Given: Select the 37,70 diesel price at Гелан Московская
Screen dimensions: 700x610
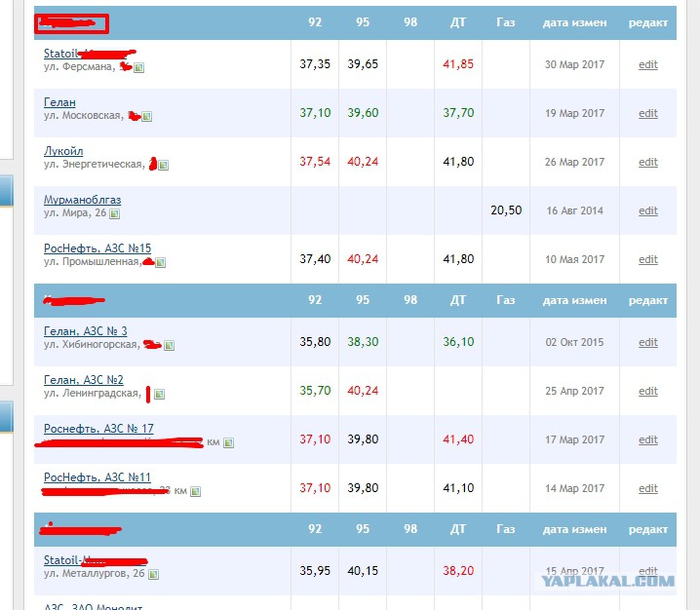Looking at the screenshot, I should (x=458, y=113).
